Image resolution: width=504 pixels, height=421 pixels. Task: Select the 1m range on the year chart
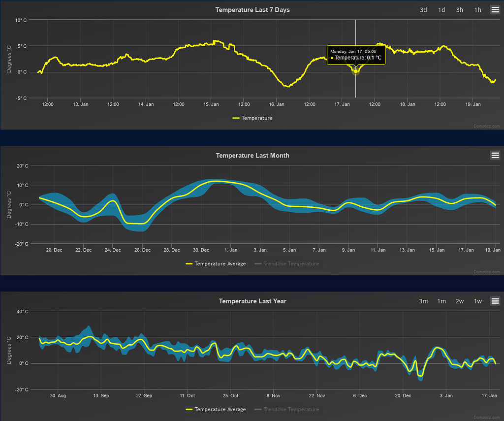coord(441,301)
